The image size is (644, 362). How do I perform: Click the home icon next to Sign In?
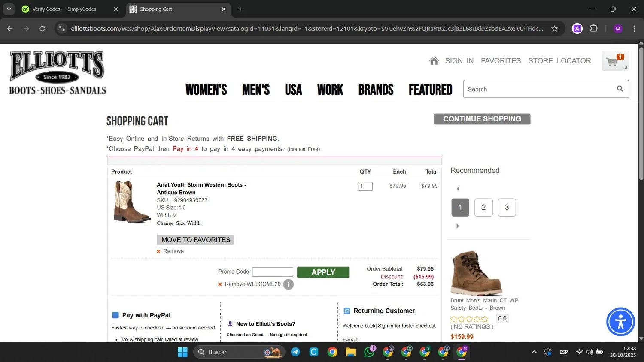[x=434, y=61]
